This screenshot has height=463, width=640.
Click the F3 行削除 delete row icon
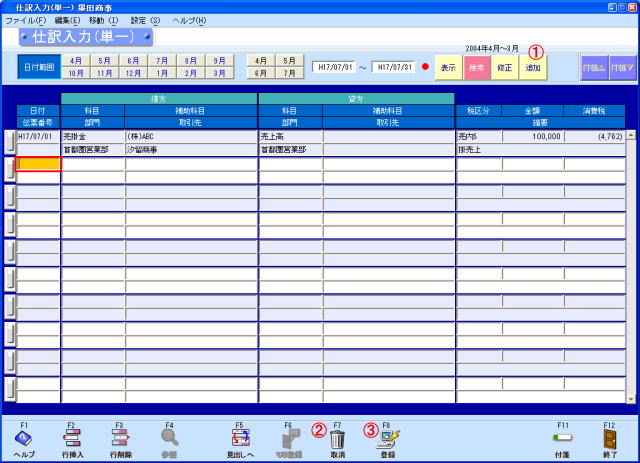pos(120,439)
